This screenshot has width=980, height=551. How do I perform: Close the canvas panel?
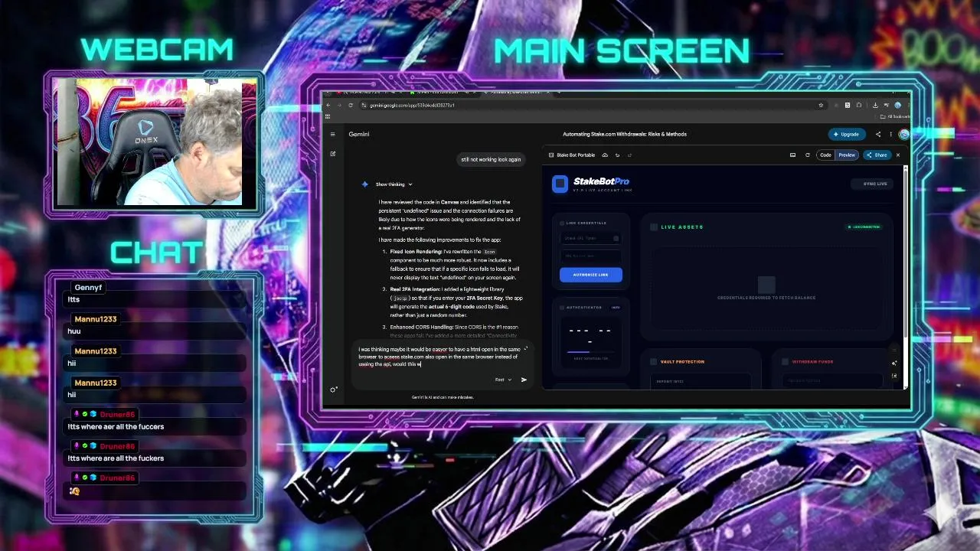[x=898, y=155]
